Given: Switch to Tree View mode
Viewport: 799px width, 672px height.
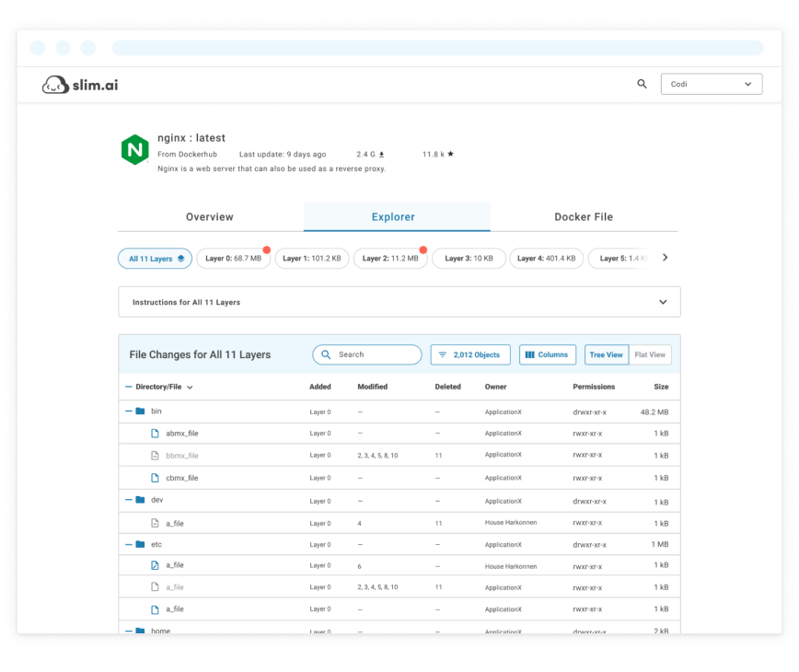Looking at the screenshot, I should tap(606, 354).
